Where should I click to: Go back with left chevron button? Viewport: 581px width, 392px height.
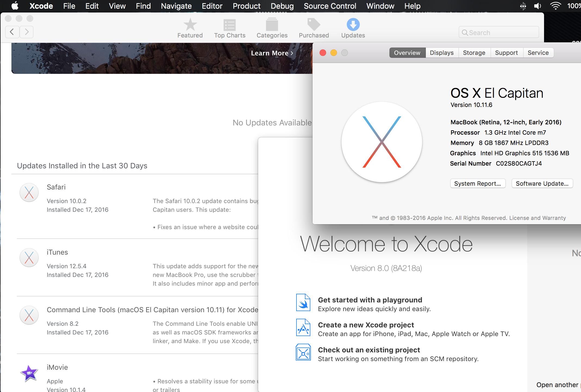pos(12,32)
